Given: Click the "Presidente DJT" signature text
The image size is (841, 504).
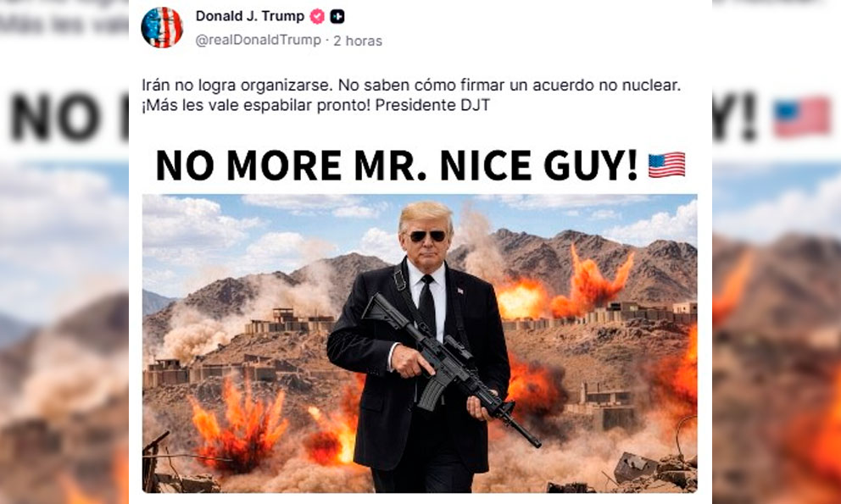Looking at the screenshot, I should tap(432, 105).
